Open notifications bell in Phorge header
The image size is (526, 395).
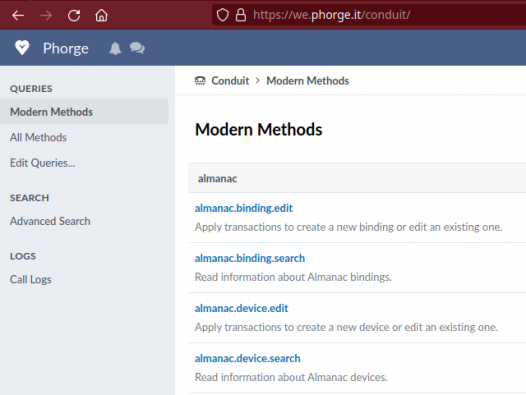115,48
